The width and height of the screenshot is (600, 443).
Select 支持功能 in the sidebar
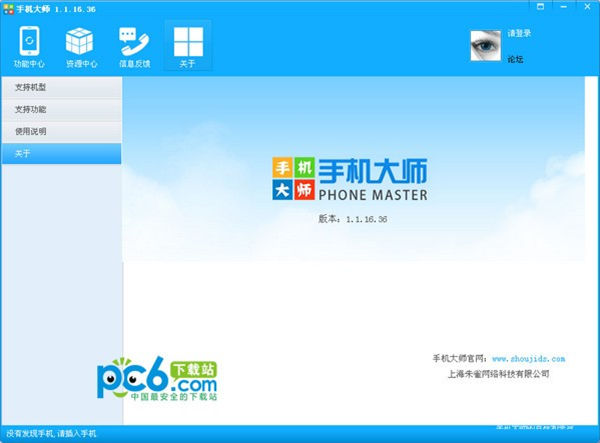[x=62, y=109]
